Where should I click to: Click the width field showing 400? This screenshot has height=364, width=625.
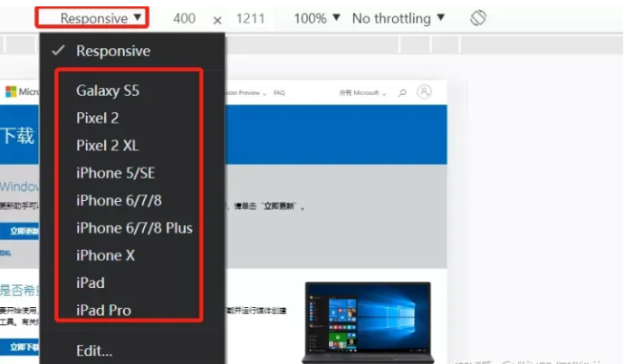pos(184,18)
